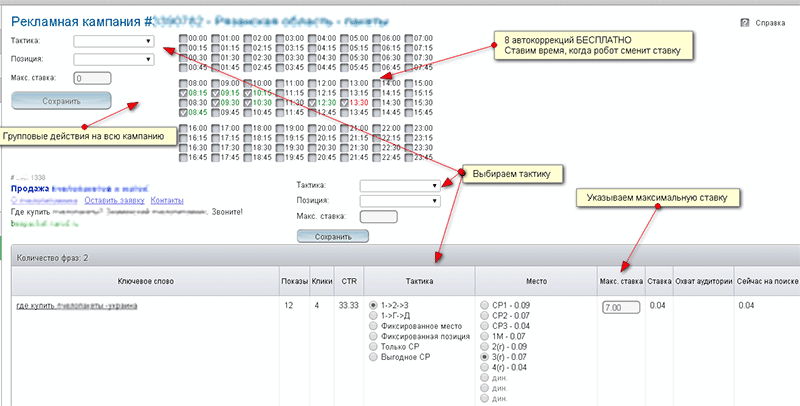This screenshot has width=800, height=406.
Task: Open the Продажа ad title link
Action: coord(81,189)
